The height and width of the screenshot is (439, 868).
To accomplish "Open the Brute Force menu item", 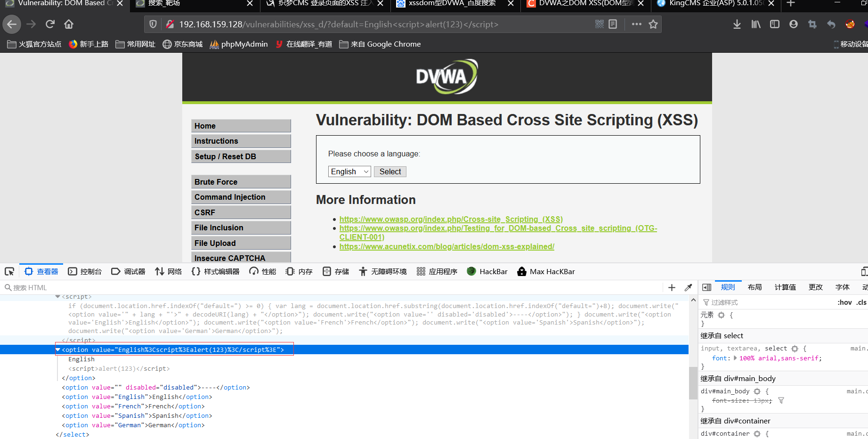I will [241, 182].
